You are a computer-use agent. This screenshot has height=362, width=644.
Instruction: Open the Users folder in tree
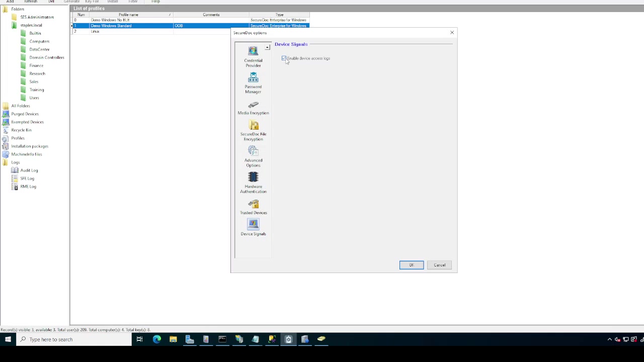pos(34,98)
